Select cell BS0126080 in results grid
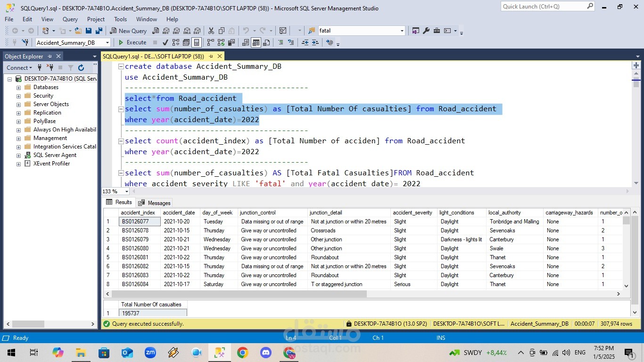Image resolution: width=644 pixels, height=362 pixels. pos(140,248)
